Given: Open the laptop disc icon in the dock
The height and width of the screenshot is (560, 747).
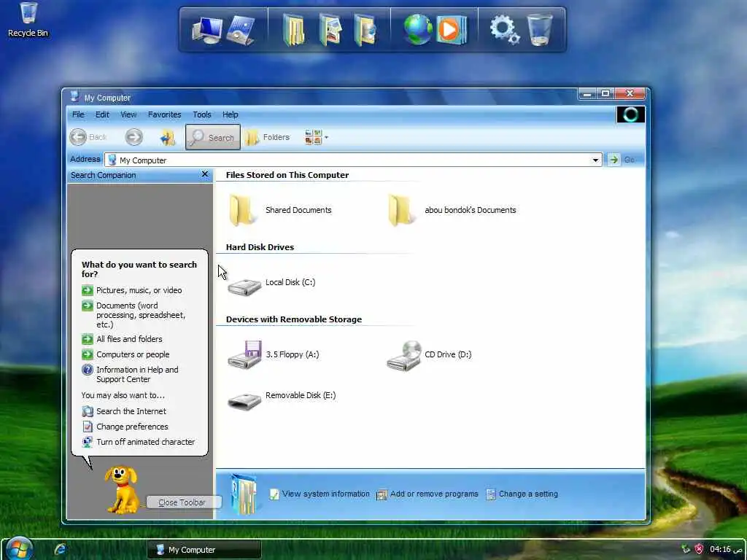Looking at the screenshot, I should [x=241, y=31].
